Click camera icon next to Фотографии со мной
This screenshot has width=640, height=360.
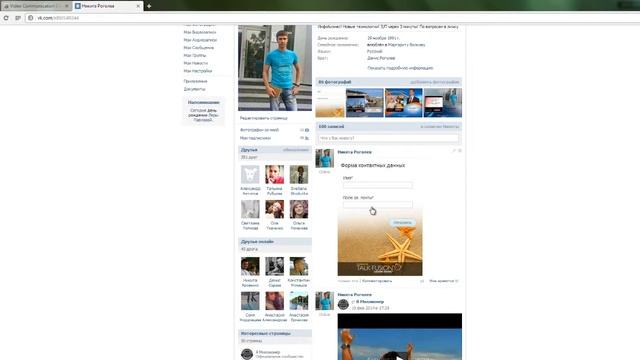(x=307, y=130)
